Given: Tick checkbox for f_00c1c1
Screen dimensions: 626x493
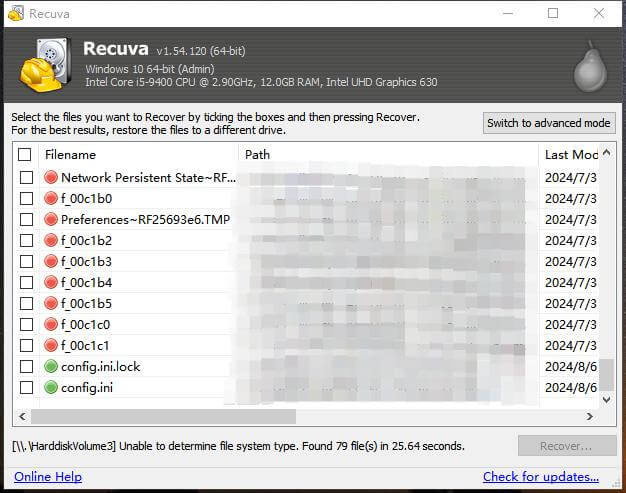Looking at the screenshot, I should pyautogui.click(x=26, y=346).
